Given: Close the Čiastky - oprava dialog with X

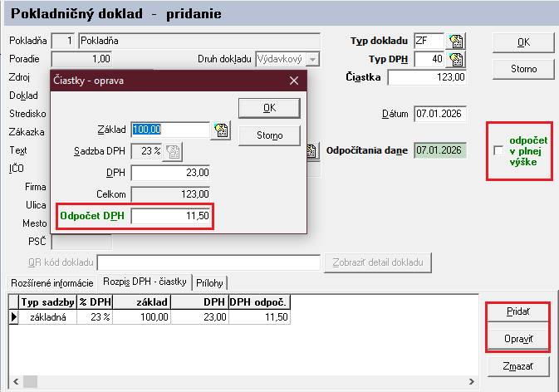Looking at the screenshot, I should pos(293,81).
